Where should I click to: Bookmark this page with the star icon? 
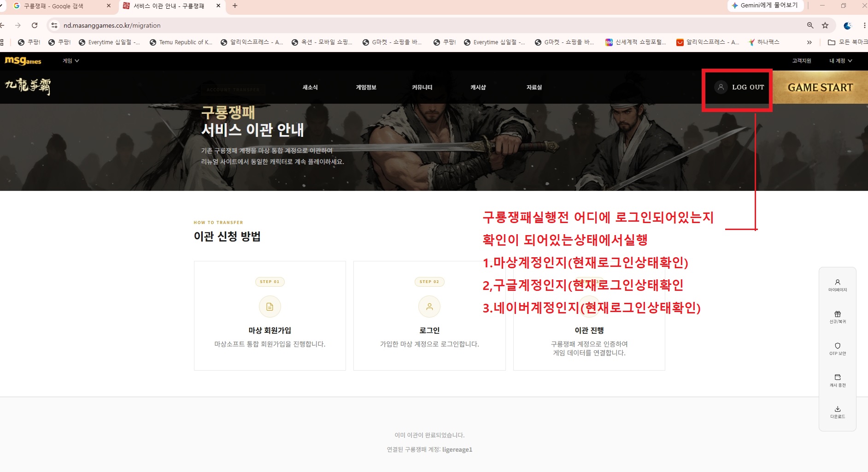click(x=825, y=25)
